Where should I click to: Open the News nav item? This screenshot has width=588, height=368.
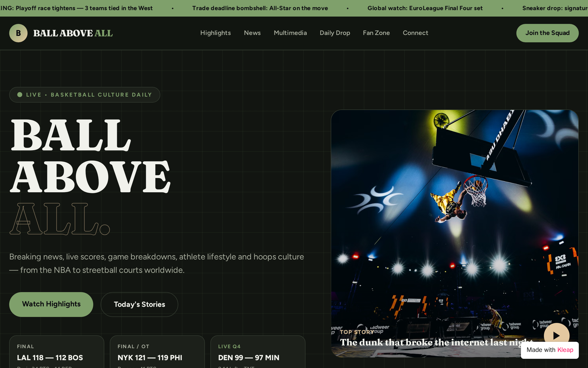pyautogui.click(x=252, y=33)
